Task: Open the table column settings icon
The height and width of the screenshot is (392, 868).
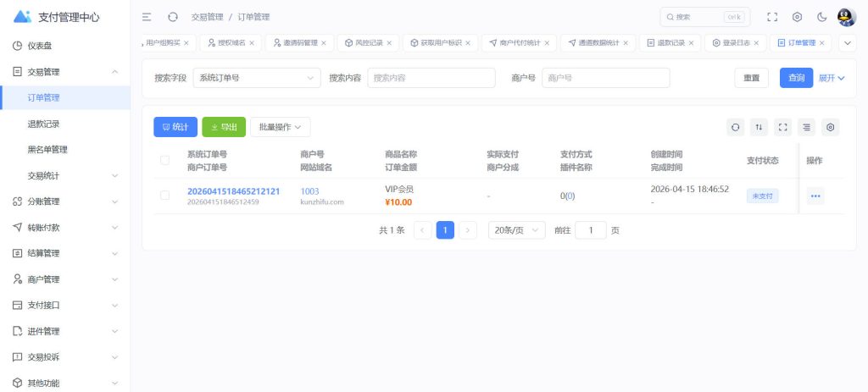Action: click(831, 127)
